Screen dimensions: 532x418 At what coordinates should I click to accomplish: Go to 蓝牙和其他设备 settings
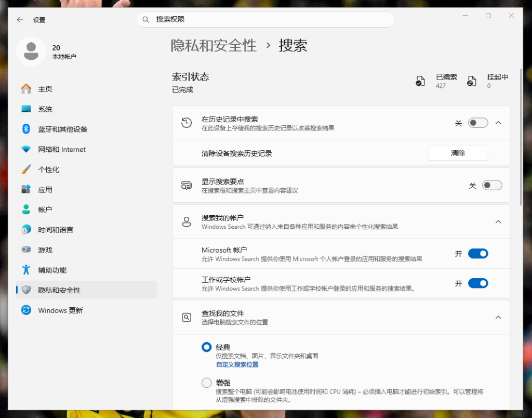(x=87, y=129)
